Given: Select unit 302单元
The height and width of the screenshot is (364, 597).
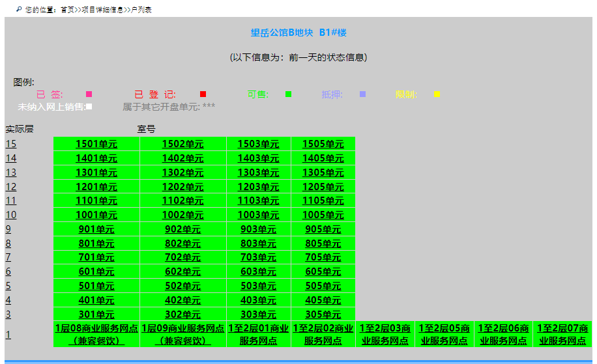Looking at the screenshot, I should (182, 315).
